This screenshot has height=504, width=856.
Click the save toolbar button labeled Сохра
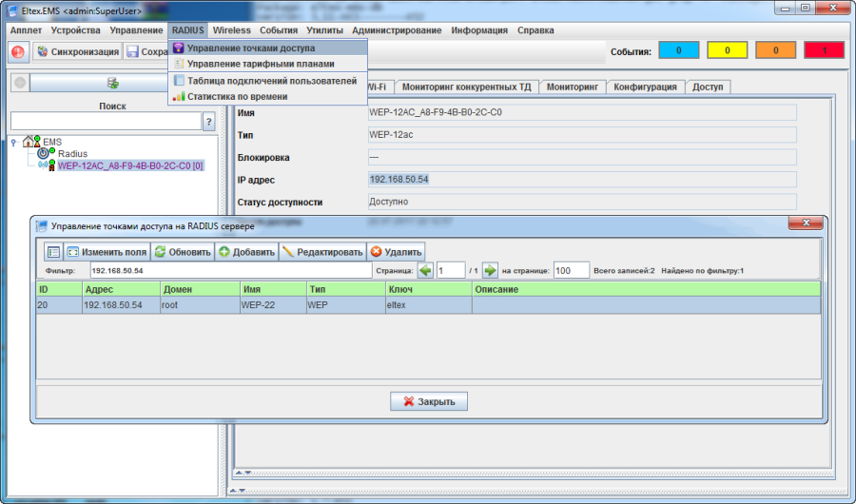(146, 52)
